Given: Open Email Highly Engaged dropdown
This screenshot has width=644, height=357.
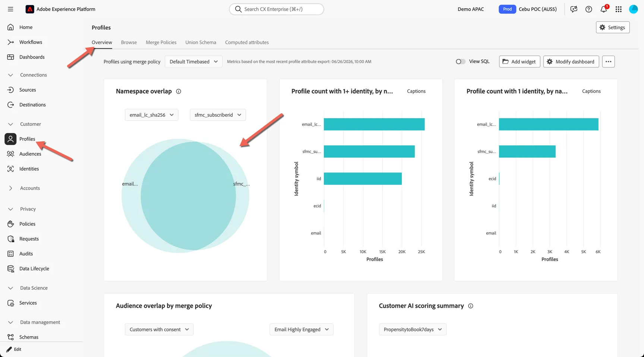Looking at the screenshot, I should click(x=302, y=329).
